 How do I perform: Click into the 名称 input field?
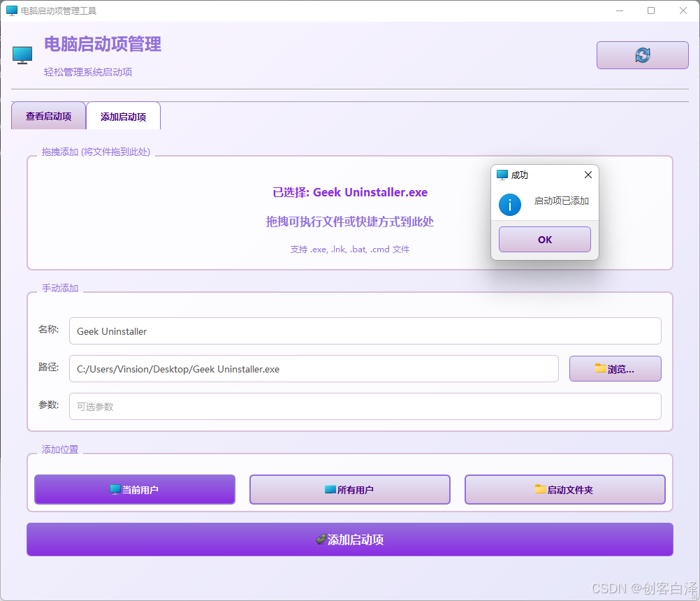pyautogui.click(x=365, y=331)
